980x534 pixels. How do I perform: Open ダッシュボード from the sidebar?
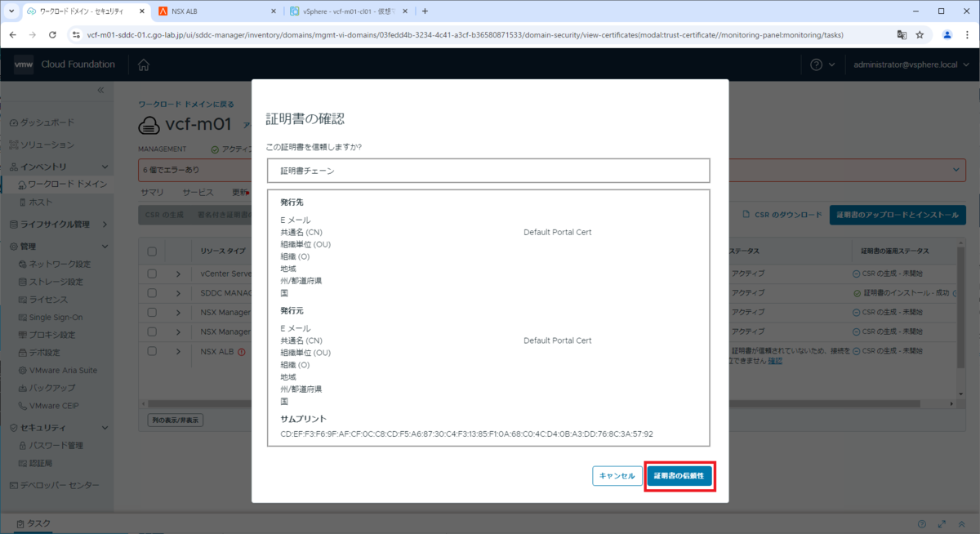[42, 122]
